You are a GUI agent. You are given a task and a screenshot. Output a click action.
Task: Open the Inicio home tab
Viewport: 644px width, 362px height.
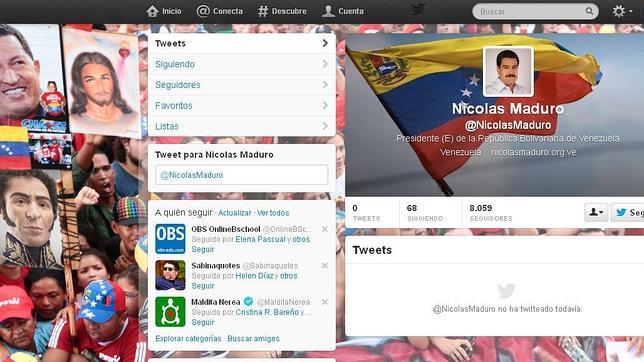(163, 11)
